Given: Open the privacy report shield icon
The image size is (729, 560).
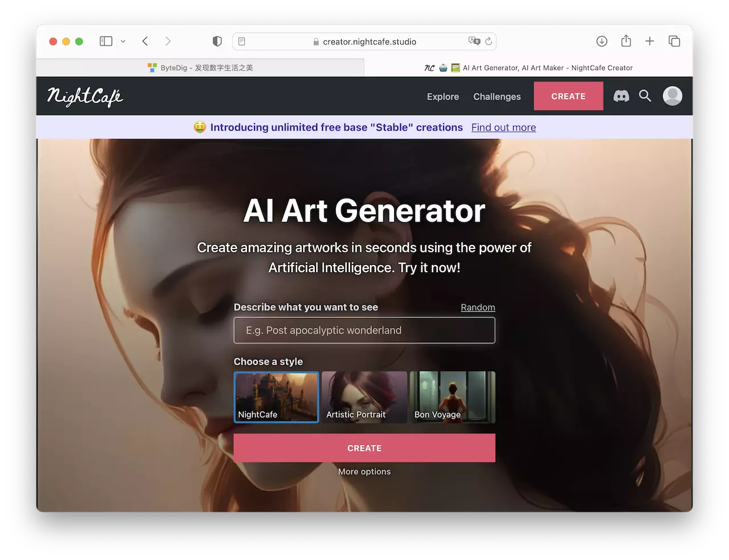Looking at the screenshot, I should coord(217,41).
